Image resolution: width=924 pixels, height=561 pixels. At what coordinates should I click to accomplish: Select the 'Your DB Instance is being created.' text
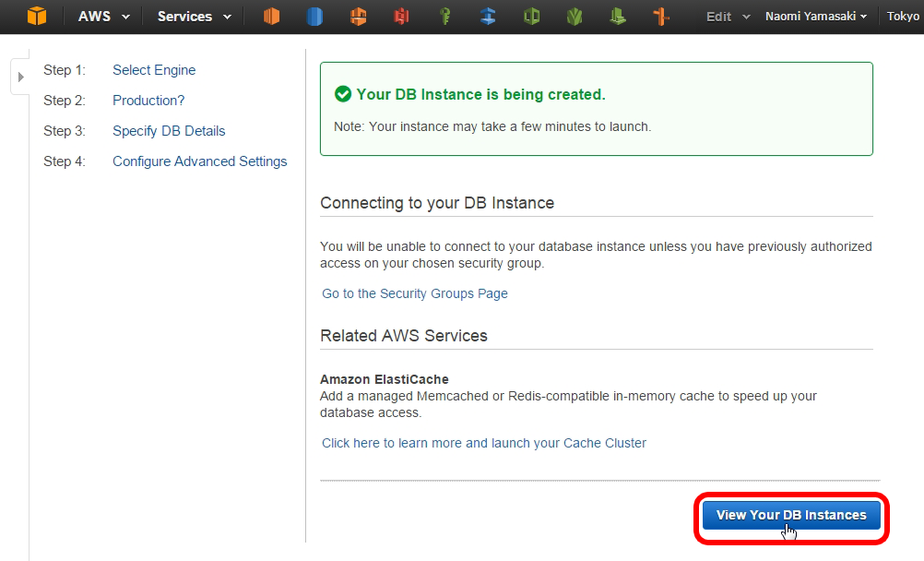pyautogui.click(x=480, y=94)
